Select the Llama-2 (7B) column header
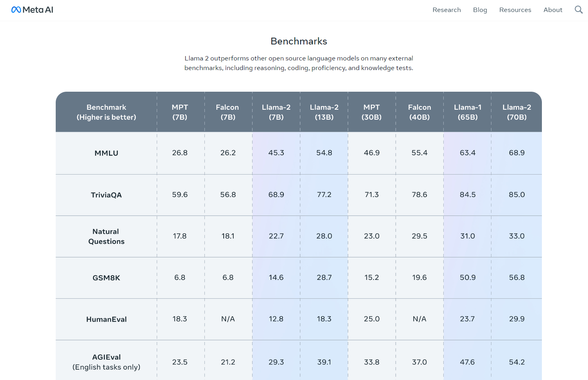588x380 pixels. tap(276, 112)
